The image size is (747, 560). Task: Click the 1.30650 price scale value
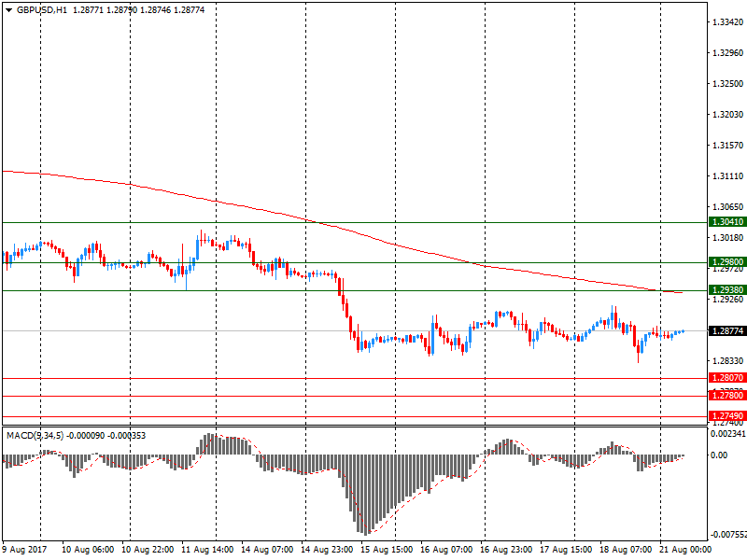click(728, 206)
